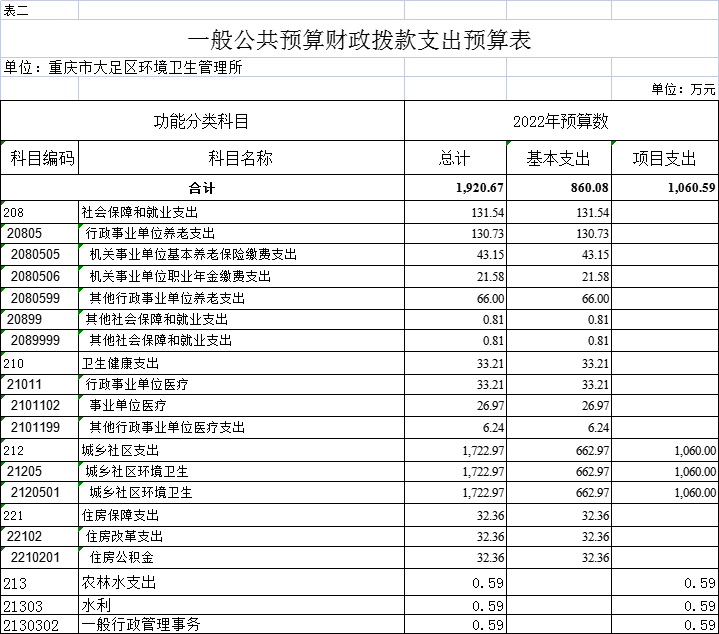Screen dimensions: 719x634
Task: Select 住房公积金 name cell
Action: [241, 557]
